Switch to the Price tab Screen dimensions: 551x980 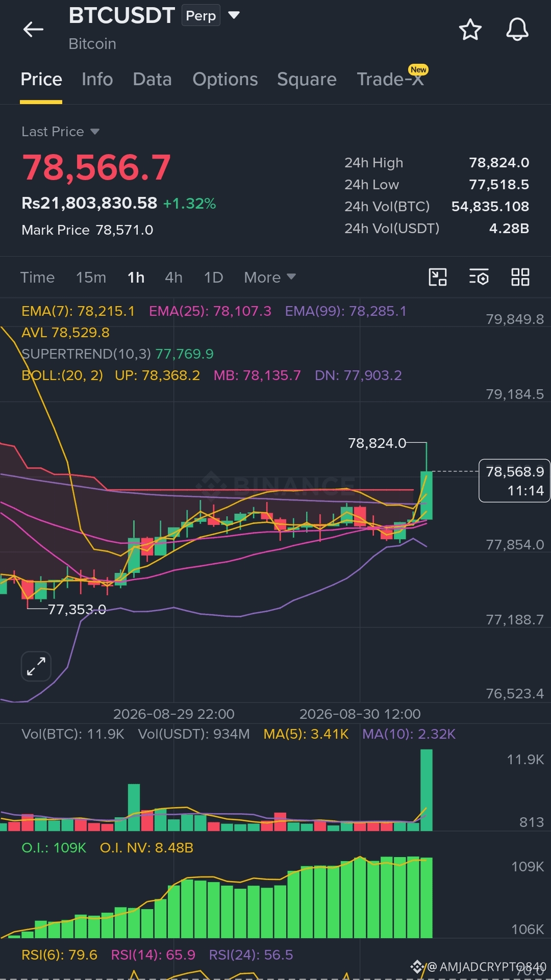[41, 79]
